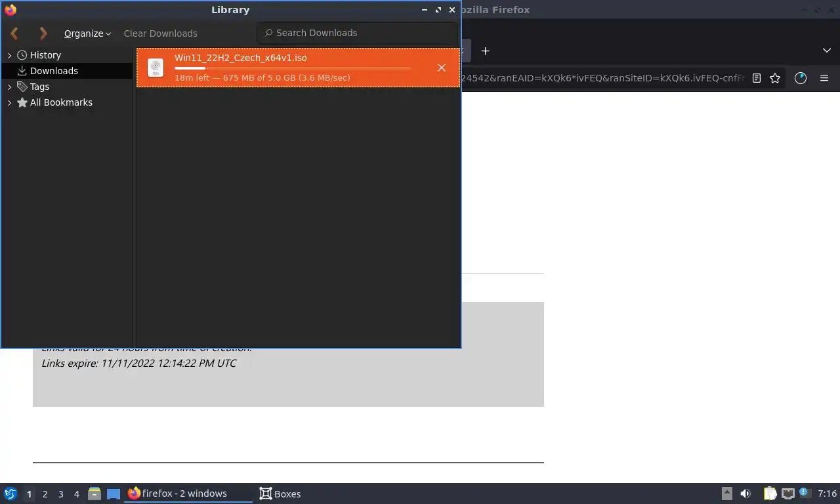Click the Firefox icon in Library title bar
The width and height of the screenshot is (840, 504).
click(10, 10)
